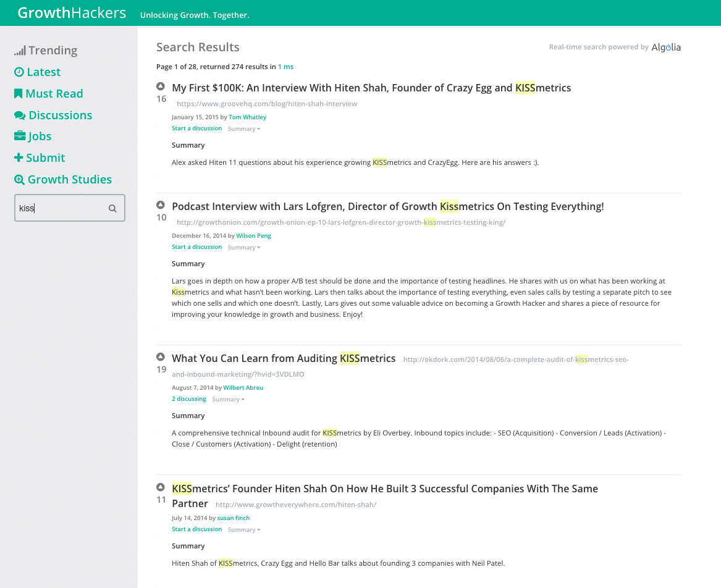Open What You Can Learn from Auditing title

coord(284,358)
